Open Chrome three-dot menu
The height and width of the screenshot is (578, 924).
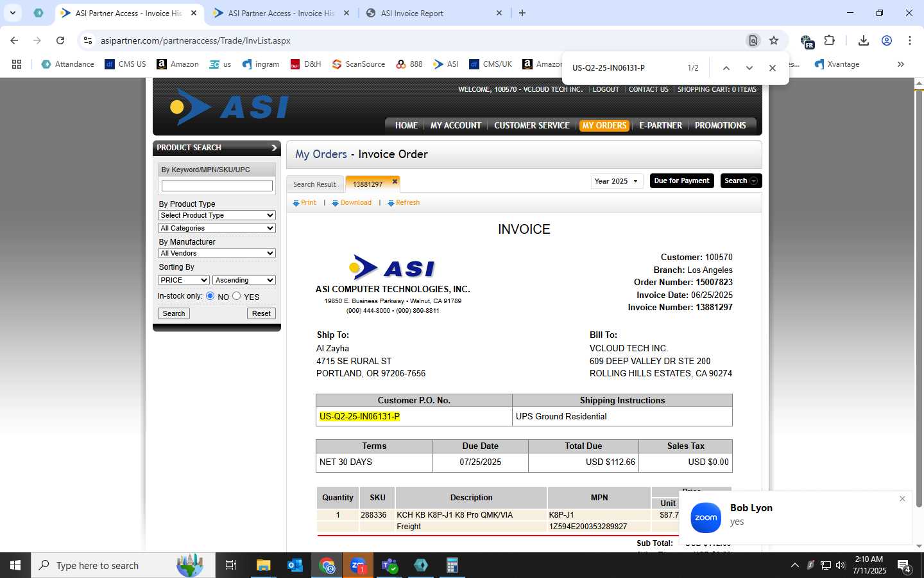point(910,40)
